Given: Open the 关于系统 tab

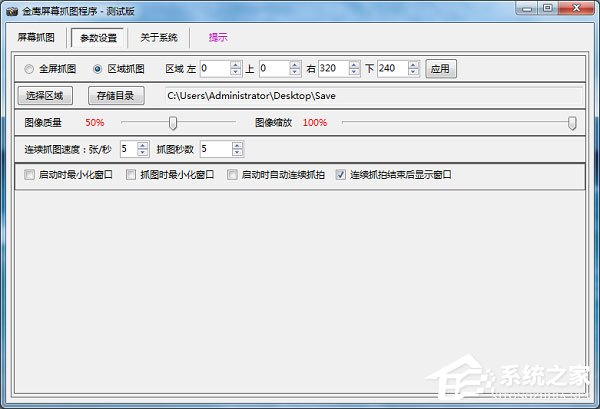Looking at the screenshot, I should pos(159,37).
